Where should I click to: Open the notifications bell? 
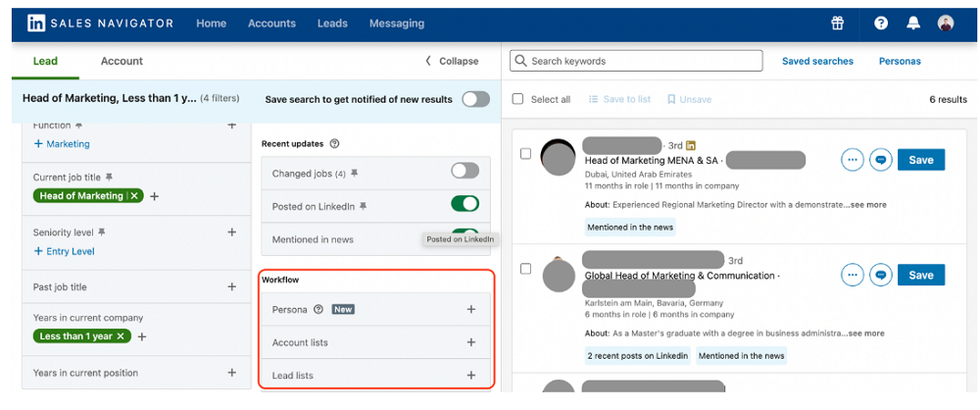pos(913,23)
